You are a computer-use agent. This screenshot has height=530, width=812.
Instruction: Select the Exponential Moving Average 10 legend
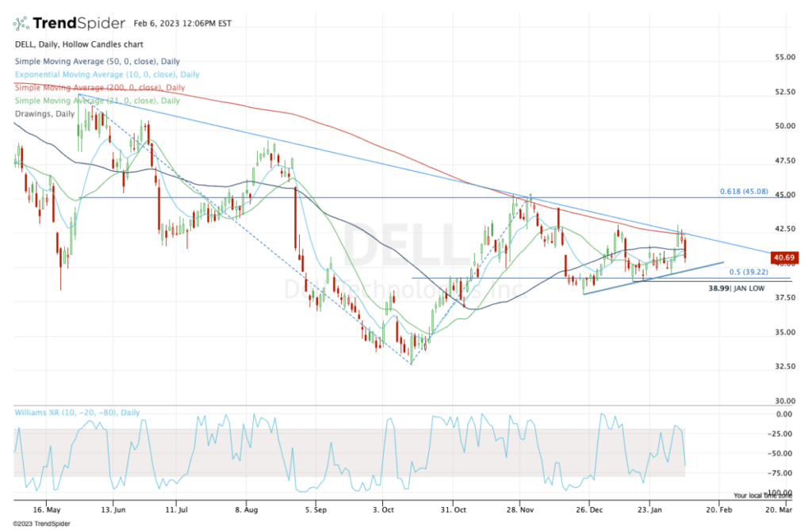107,74
